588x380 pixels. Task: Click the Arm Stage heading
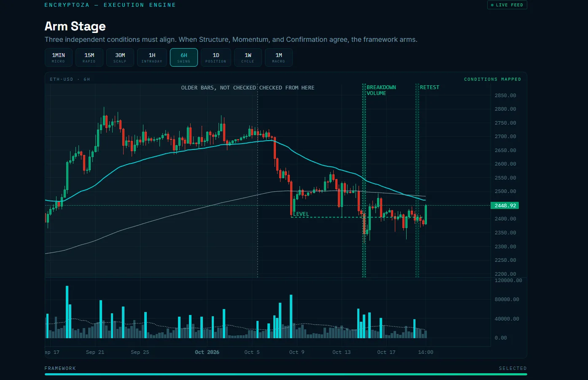click(75, 26)
